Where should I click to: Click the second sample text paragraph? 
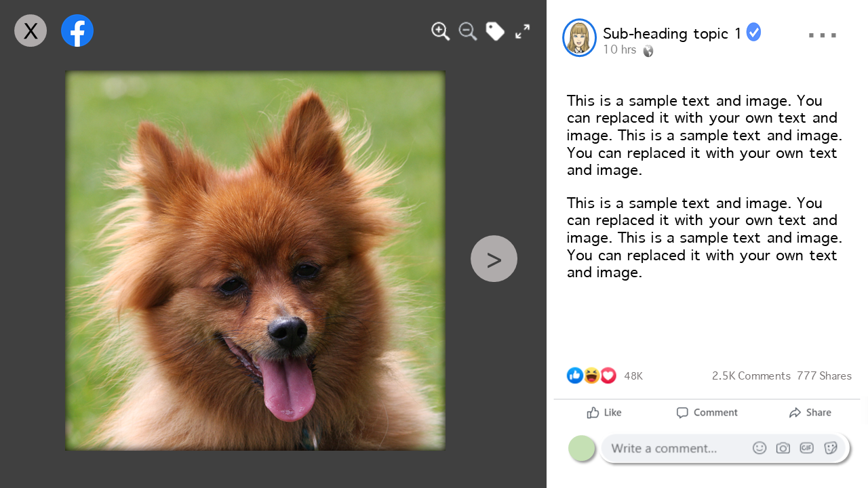705,238
